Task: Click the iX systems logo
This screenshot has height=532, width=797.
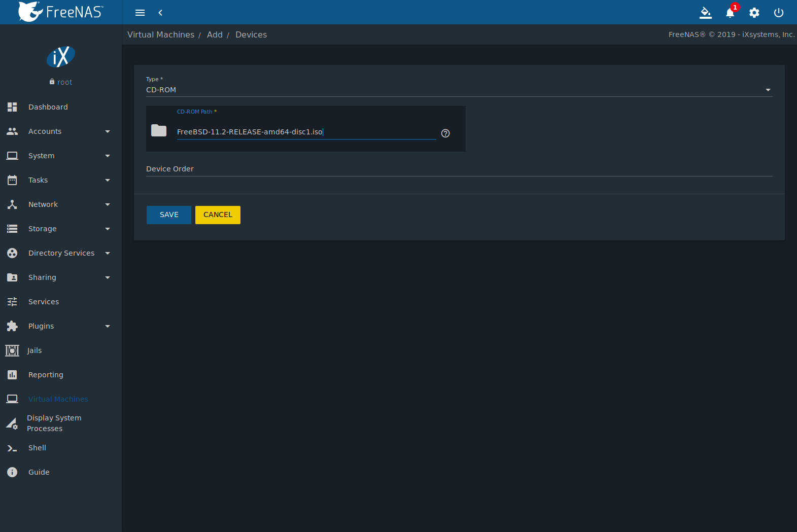Action: pos(61,57)
